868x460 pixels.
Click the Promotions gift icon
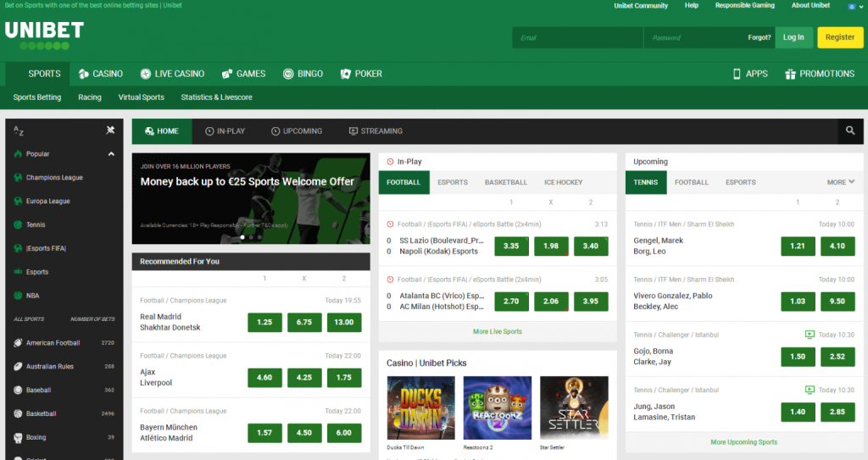(790, 74)
